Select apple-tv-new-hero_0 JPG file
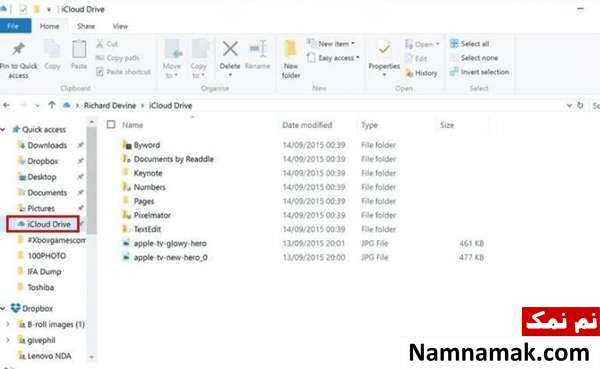 171,258
